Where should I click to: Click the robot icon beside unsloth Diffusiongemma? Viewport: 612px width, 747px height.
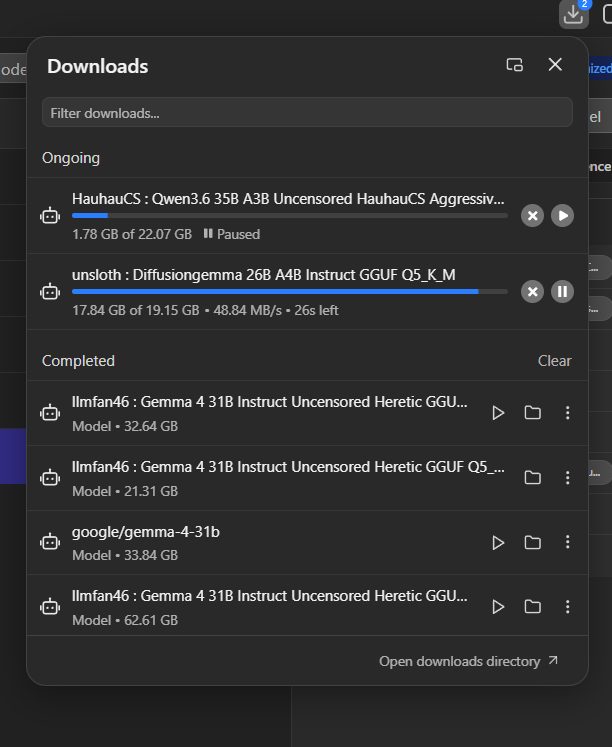point(50,292)
